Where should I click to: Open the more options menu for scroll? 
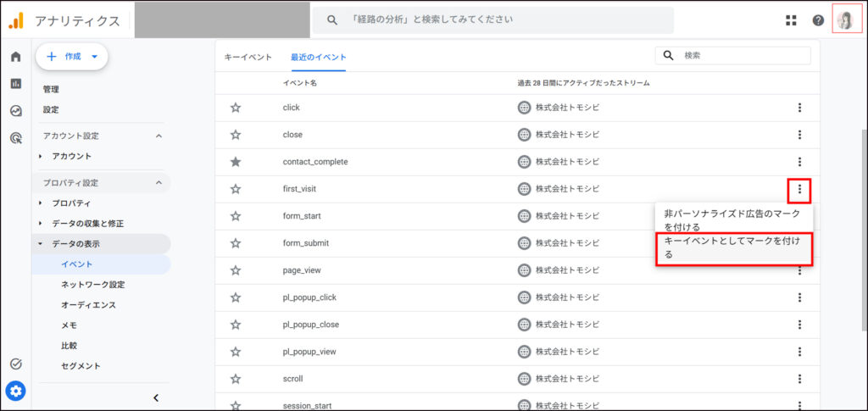tap(799, 379)
